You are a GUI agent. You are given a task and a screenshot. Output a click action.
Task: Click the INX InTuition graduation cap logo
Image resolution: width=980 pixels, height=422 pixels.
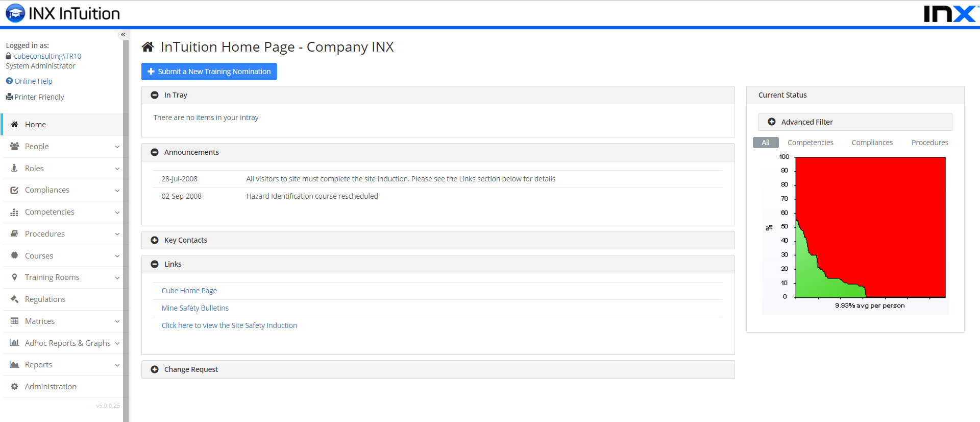coord(15,13)
